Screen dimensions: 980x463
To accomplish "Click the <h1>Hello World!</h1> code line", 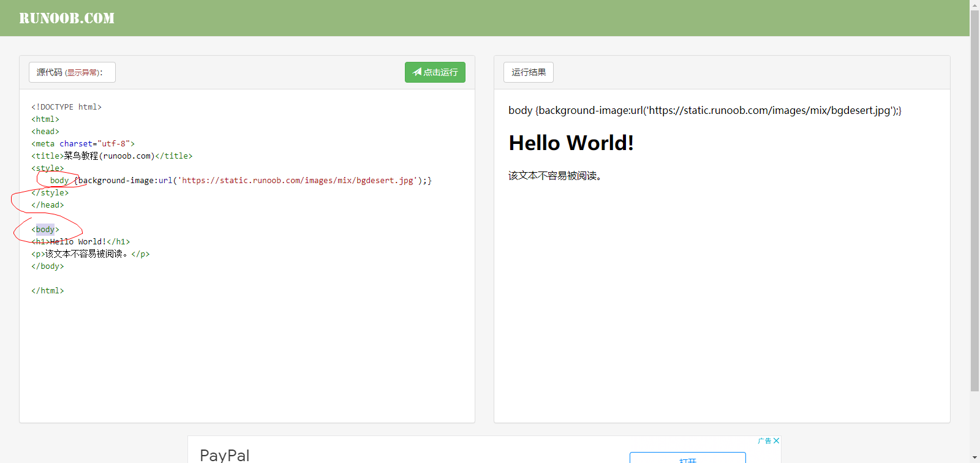I will [80, 241].
